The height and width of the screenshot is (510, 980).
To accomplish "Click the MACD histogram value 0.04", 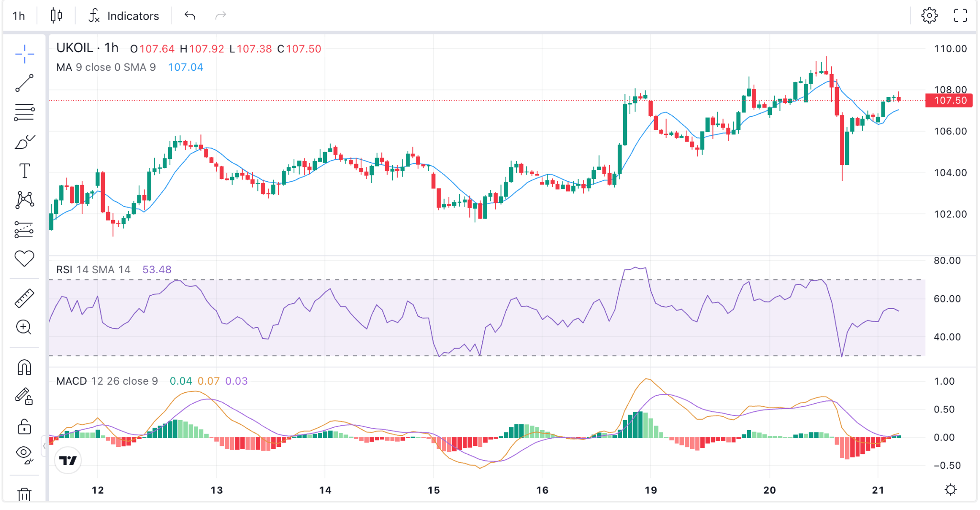I will pos(181,381).
